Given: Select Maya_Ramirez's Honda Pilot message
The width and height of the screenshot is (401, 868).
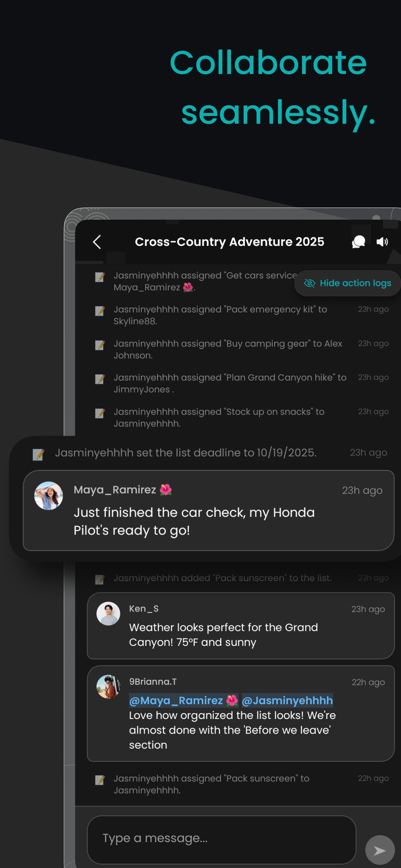Looking at the screenshot, I should 194,521.
